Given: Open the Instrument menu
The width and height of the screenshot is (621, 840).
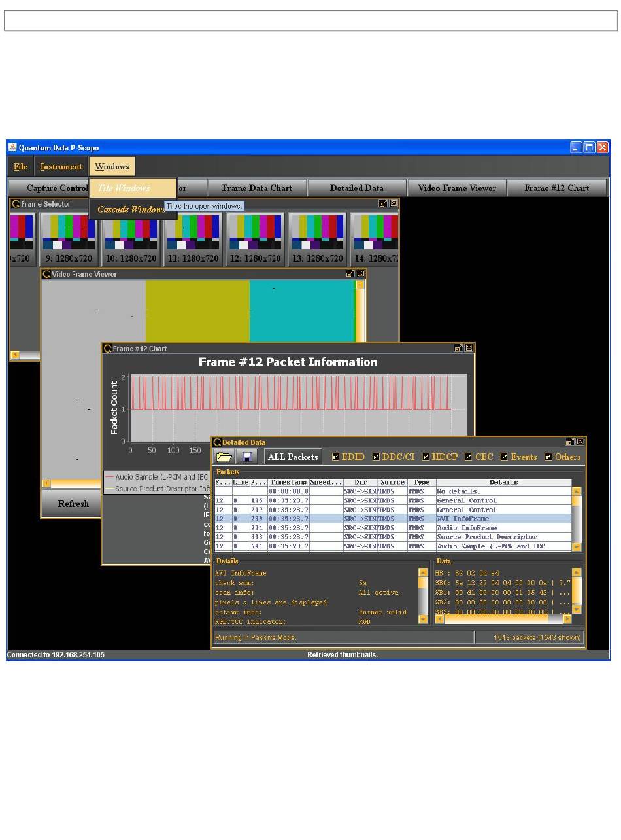Looking at the screenshot, I should pyautogui.click(x=61, y=166).
